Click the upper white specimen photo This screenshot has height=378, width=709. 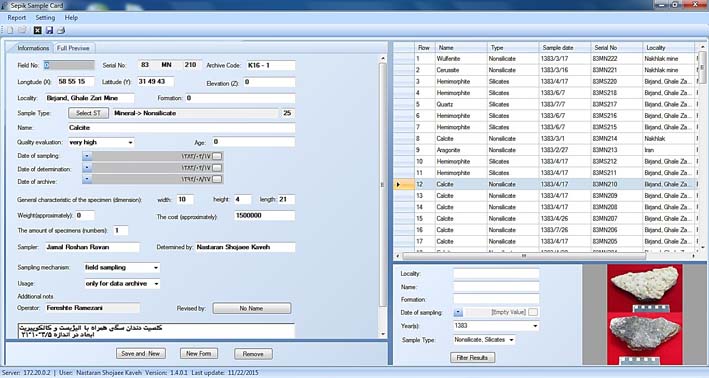pyautogui.click(x=645, y=287)
